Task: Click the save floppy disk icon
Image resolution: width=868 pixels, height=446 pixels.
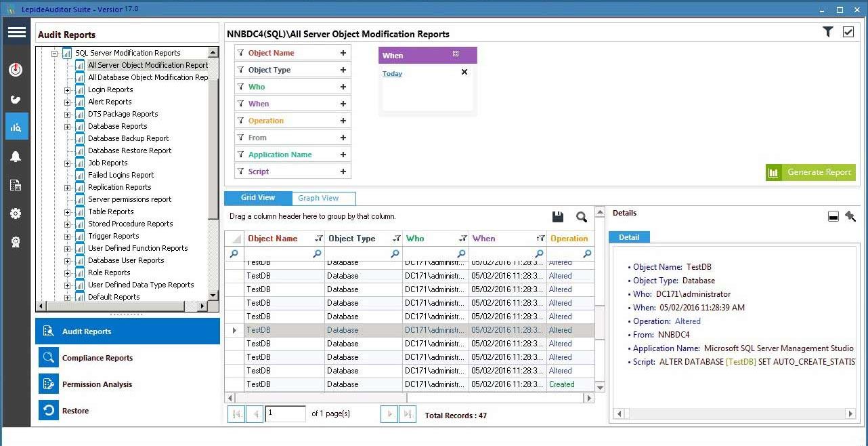Action: click(x=558, y=217)
